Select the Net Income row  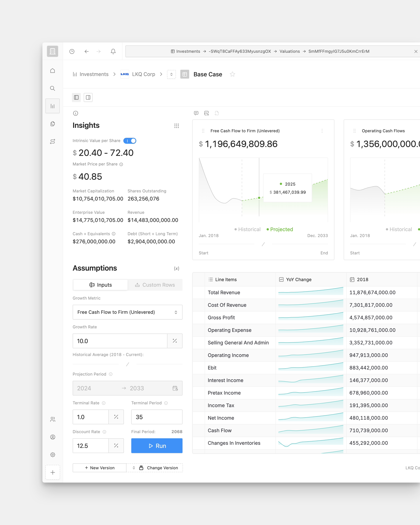(x=306, y=418)
